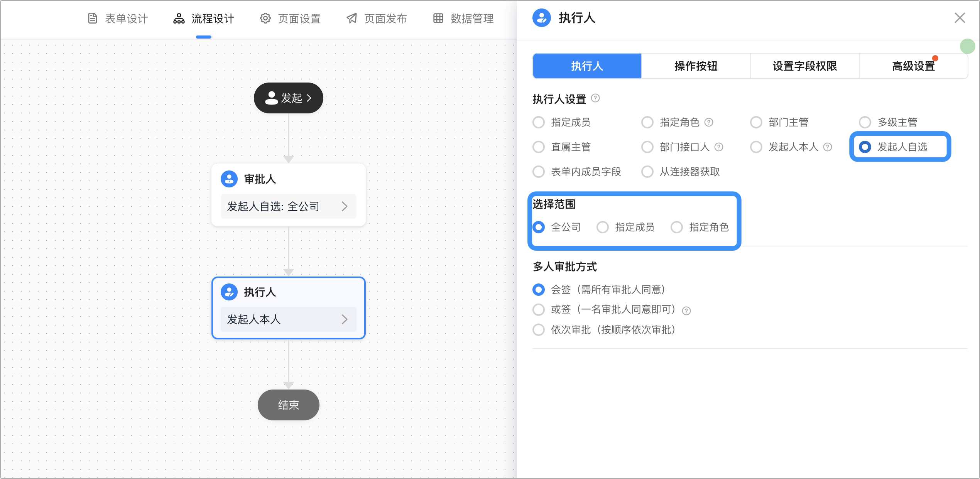Viewport: 980px width, 479px height.
Task: Click the page publish paper-plane icon
Action: [351, 19]
